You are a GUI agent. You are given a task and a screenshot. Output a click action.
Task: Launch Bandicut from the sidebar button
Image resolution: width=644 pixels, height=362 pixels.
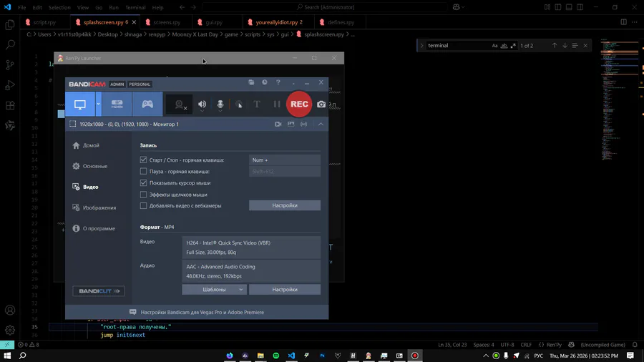[x=99, y=291]
